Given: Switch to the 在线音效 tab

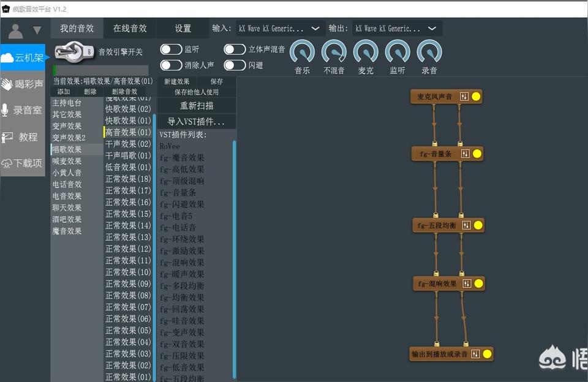Looking at the screenshot, I should point(130,28).
